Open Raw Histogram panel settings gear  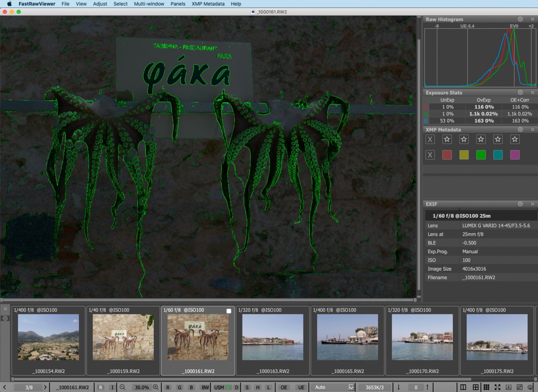(520, 19)
